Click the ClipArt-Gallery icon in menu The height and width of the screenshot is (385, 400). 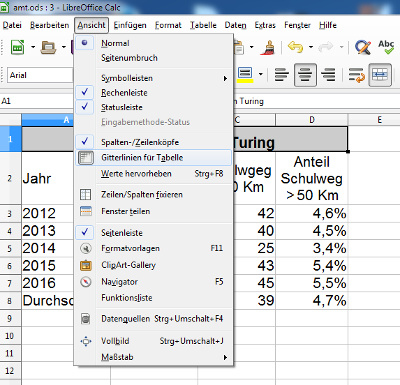click(86, 265)
